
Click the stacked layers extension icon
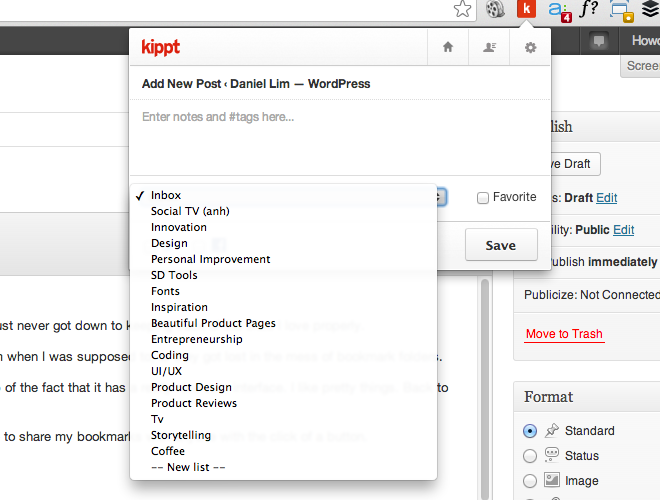pyautogui.click(x=651, y=9)
